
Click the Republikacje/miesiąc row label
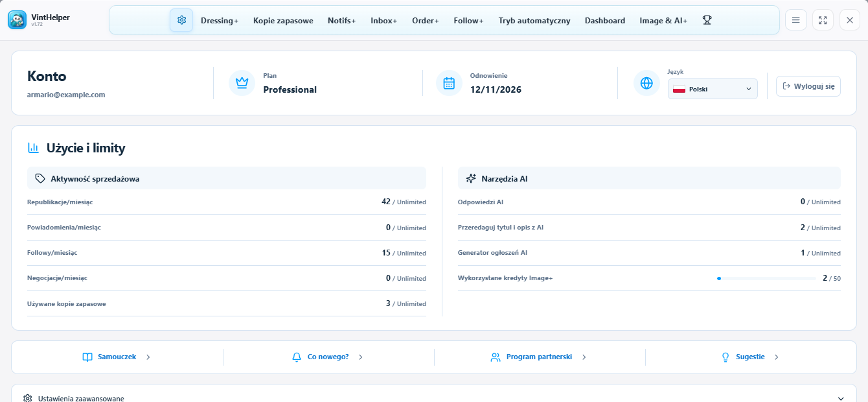(60, 202)
